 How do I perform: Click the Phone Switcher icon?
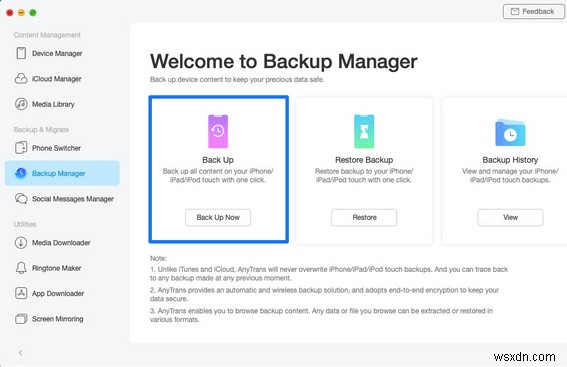(x=21, y=148)
